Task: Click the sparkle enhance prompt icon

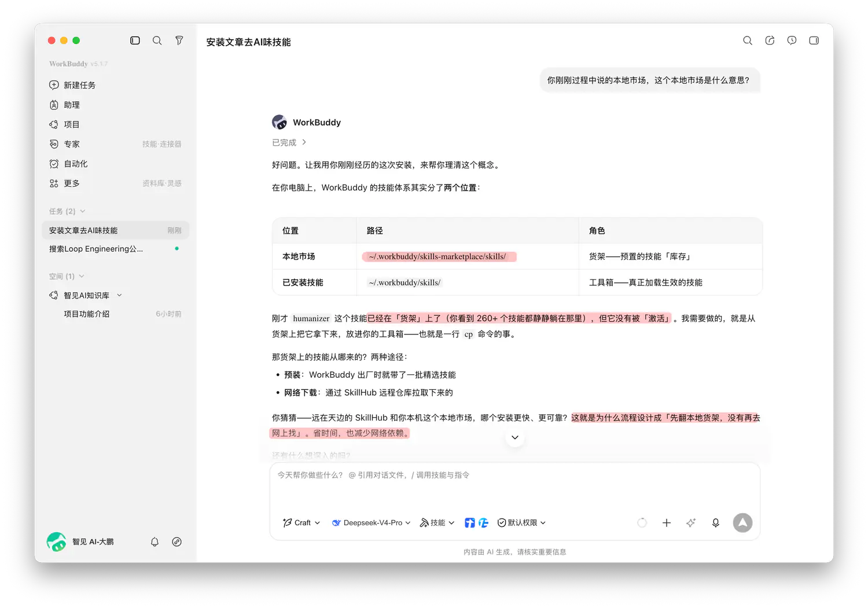Action: pyautogui.click(x=691, y=523)
